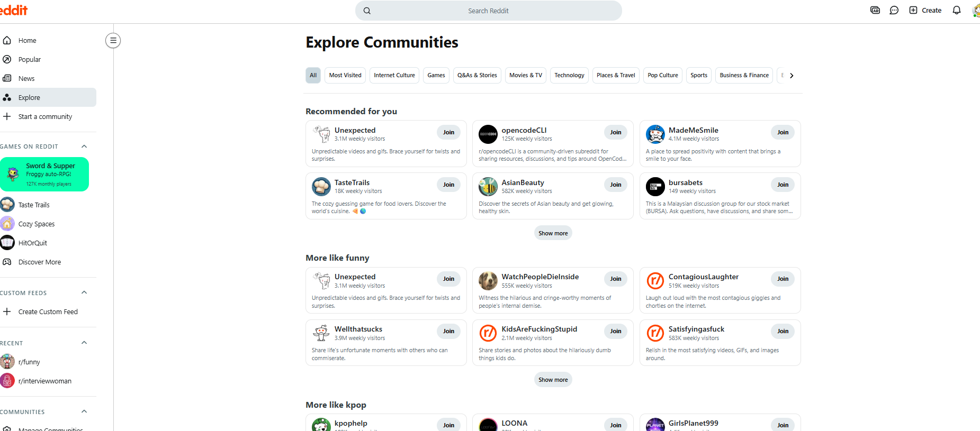Select the Q&As & Stories tab
This screenshot has width=980, height=431.
point(477,75)
